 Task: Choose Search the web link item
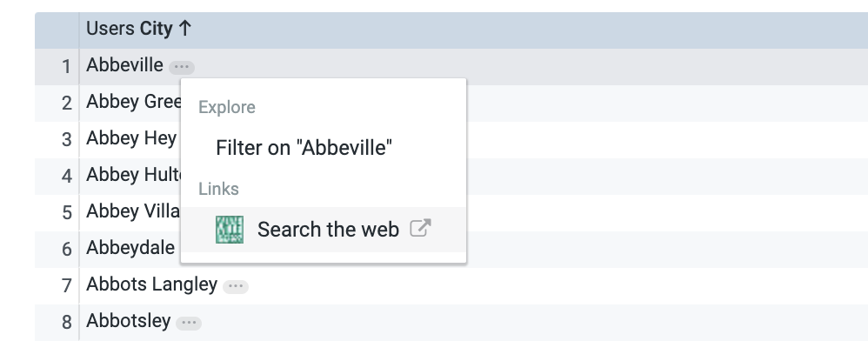pyautogui.click(x=324, y=230)
